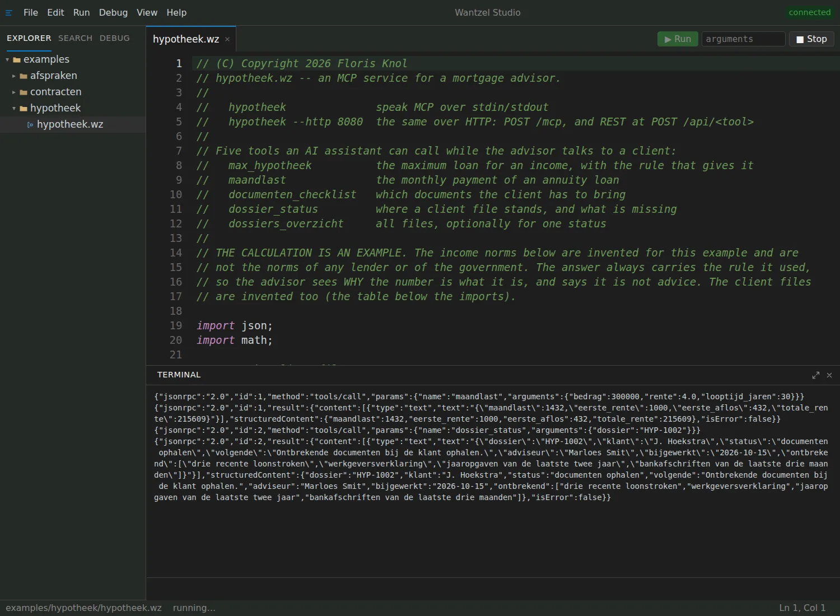Open the Debug menu
840x616 pixels.
(113, 12)
